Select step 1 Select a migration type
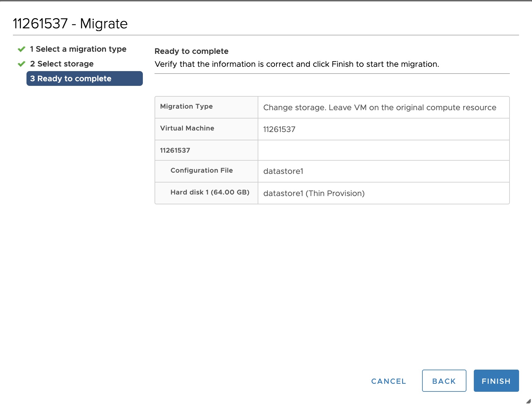The image size is (532, 405). [x=78, y=49]
